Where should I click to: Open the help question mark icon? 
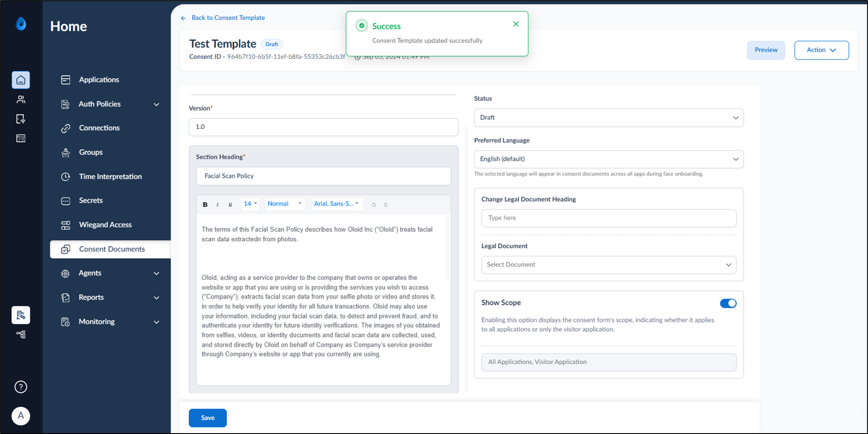(x=21, y=387)
